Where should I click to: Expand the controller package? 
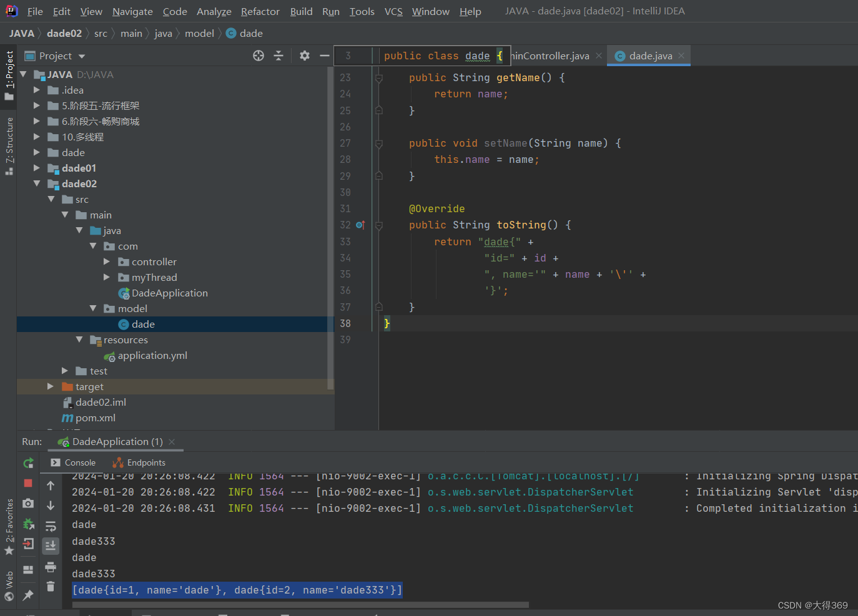[107, 262]
